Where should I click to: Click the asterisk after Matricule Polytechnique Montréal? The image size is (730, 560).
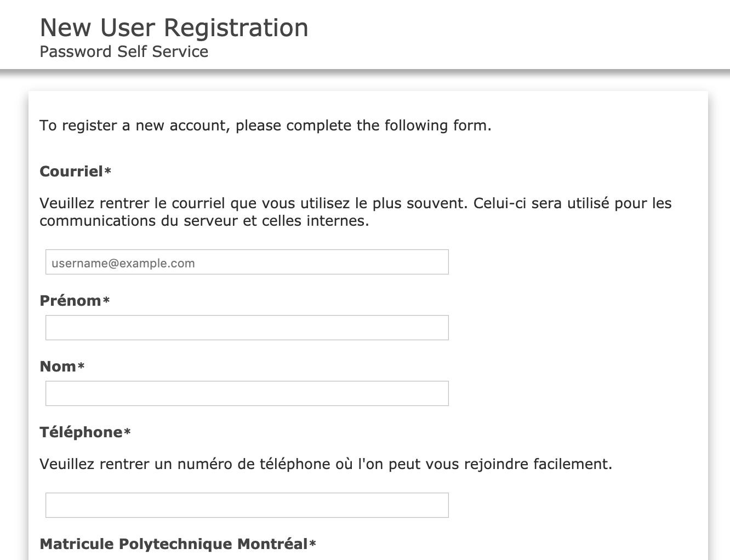(313, 544)
